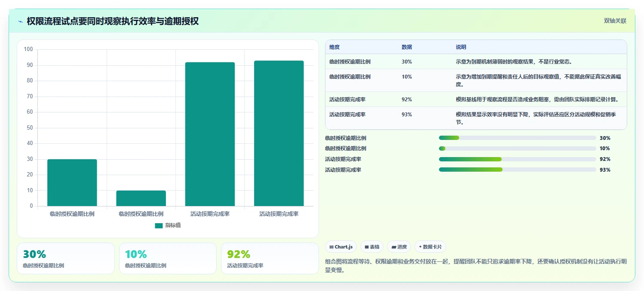This screenshot has height=291, width=644.
Task: Click the 双轴关联 tag in header
Action: point(615,21)
